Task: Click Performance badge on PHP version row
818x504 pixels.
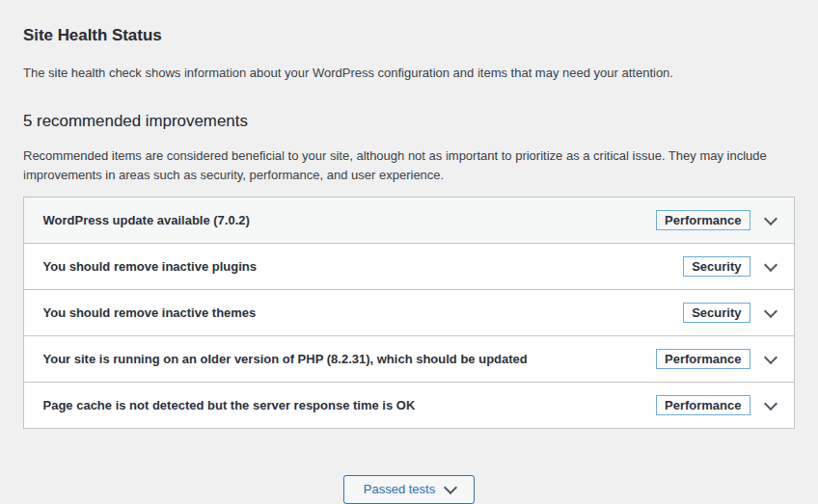Action: pos(702,359)
